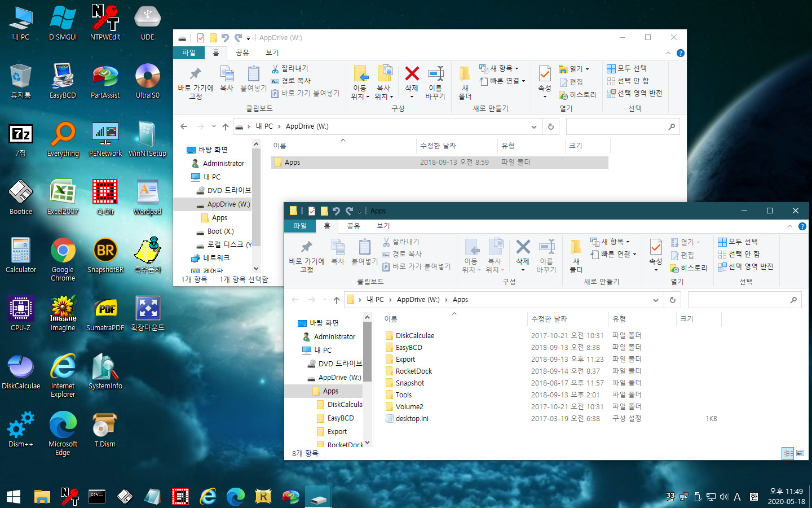
Task: Open the 파일 tab in Apps window
Action: (299, 226)
